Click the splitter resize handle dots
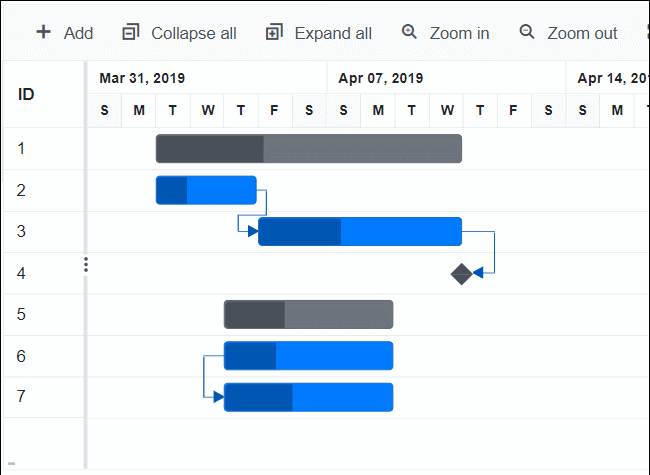 point(86,264)
